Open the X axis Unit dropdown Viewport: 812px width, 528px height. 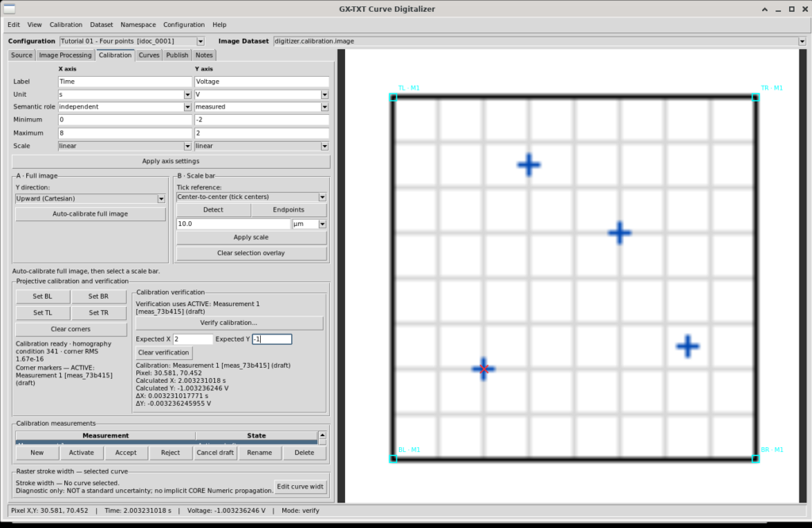[187, 94]
